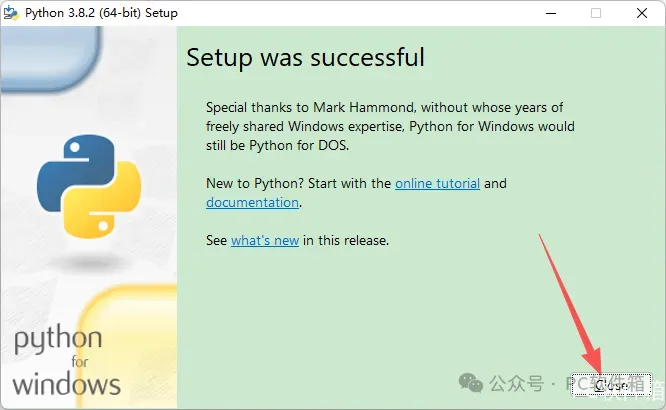The width and height of the screenshot is (666, 410).
Task: Minimize the Python Setup window
Action: [550, 13]
